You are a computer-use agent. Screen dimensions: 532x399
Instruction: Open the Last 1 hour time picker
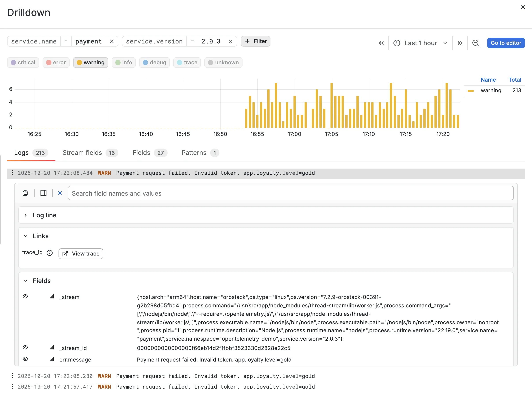point(420,43)
